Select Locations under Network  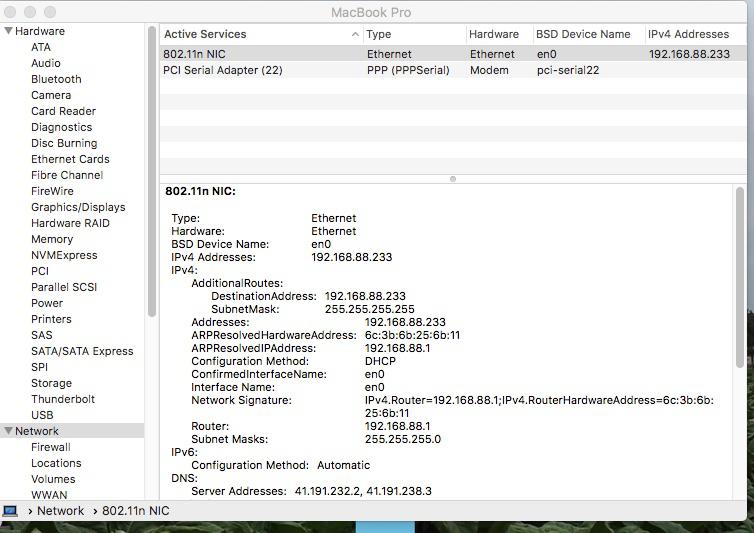tap(56, 463)
